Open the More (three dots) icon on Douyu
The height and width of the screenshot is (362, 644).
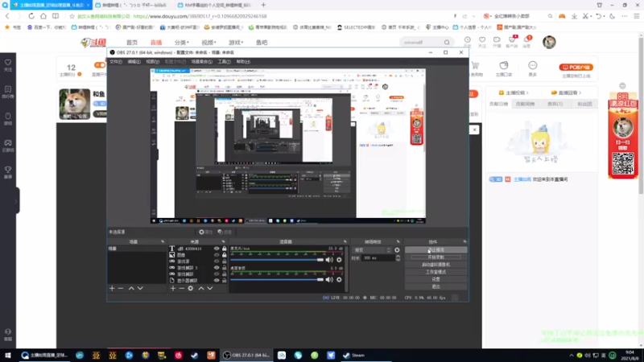(x=533, y=68)
